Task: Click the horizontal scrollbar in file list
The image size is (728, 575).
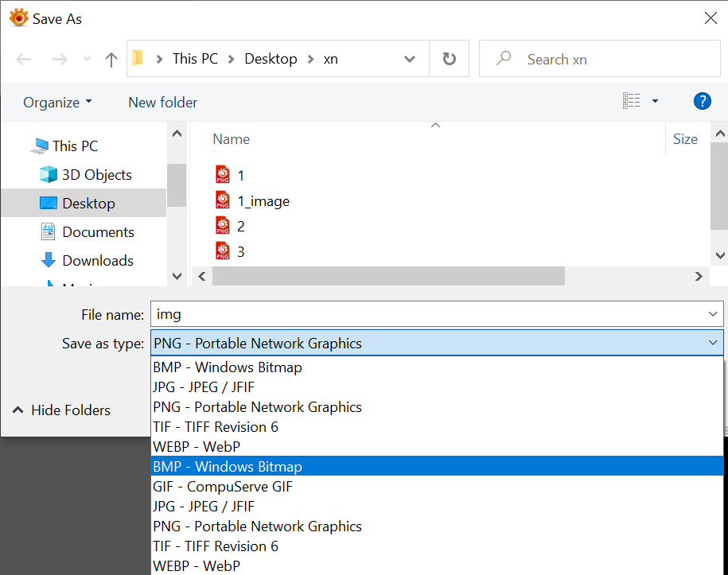Action: (388, 276)
